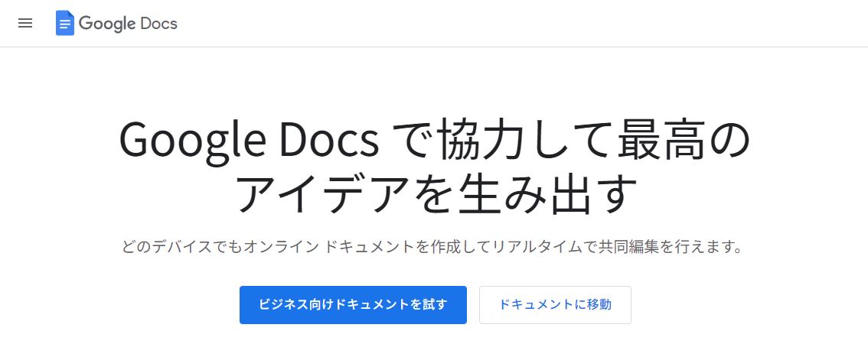Click the subtitle about リアルタイムで共同編集
This screenshot has height=344, width=868.
[x=433, y=247]
